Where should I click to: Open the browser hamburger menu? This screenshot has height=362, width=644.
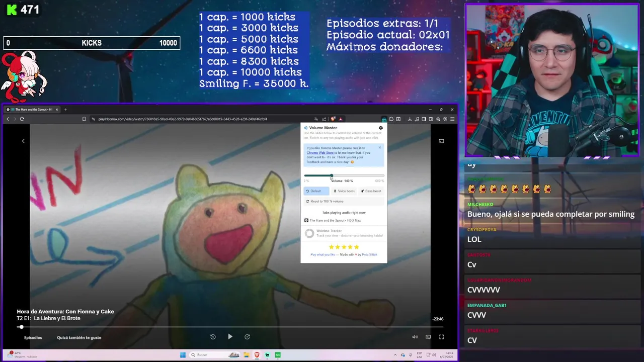pyautogui.click(x=452, y=119)
